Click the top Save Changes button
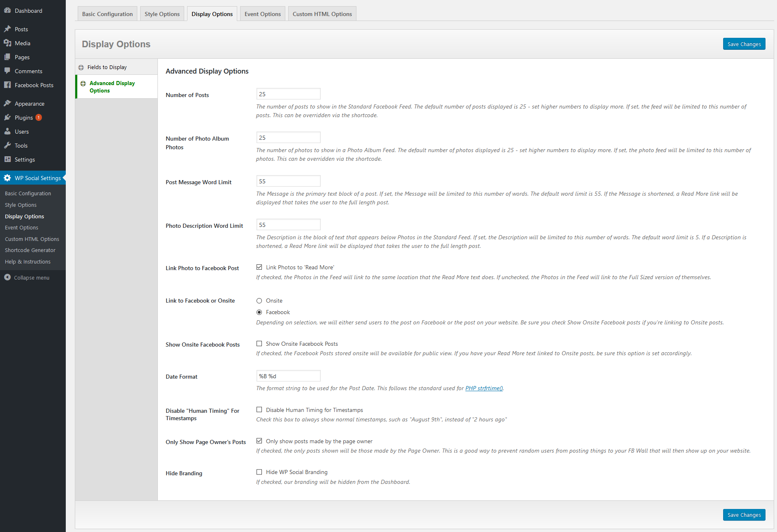777x532 pixels. (x=744, y=44)
